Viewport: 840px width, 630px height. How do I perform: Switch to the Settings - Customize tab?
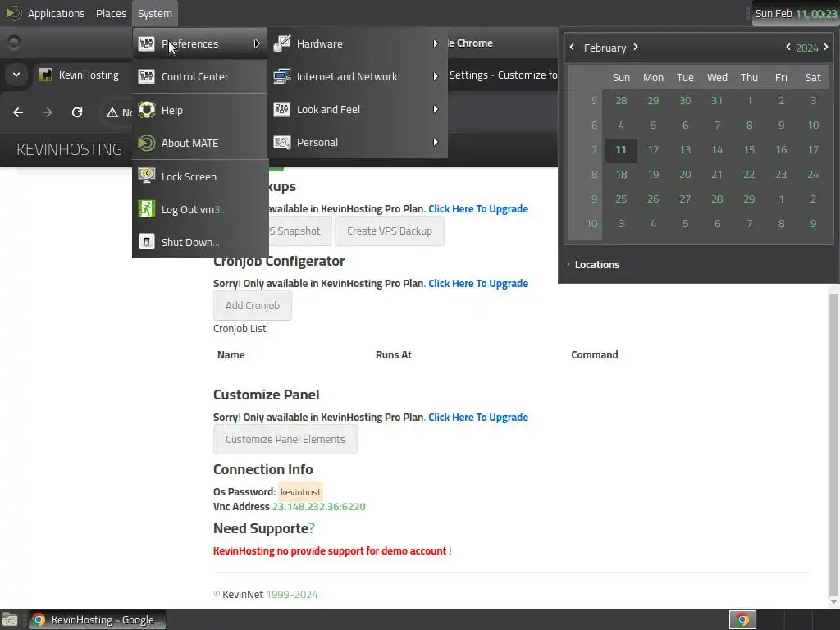(x=503, y=75)
